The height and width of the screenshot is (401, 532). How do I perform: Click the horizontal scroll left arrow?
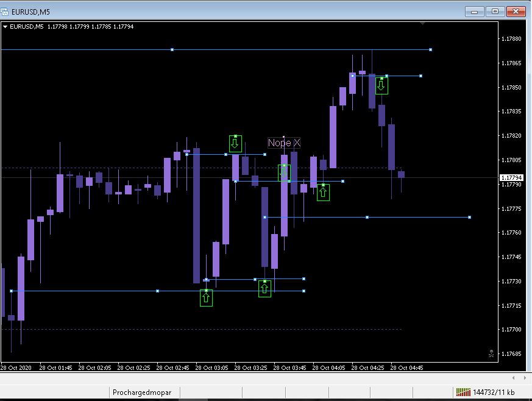[x=513, y=378]
